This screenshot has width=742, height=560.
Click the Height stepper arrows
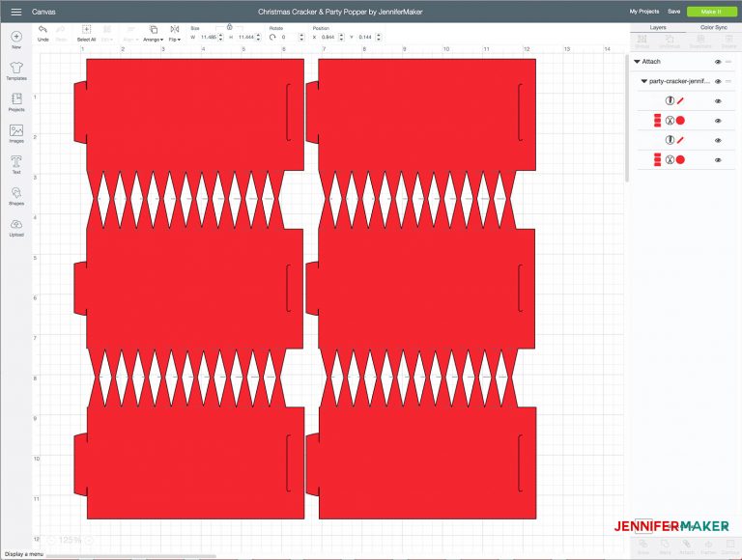click(x=258, y=37)
